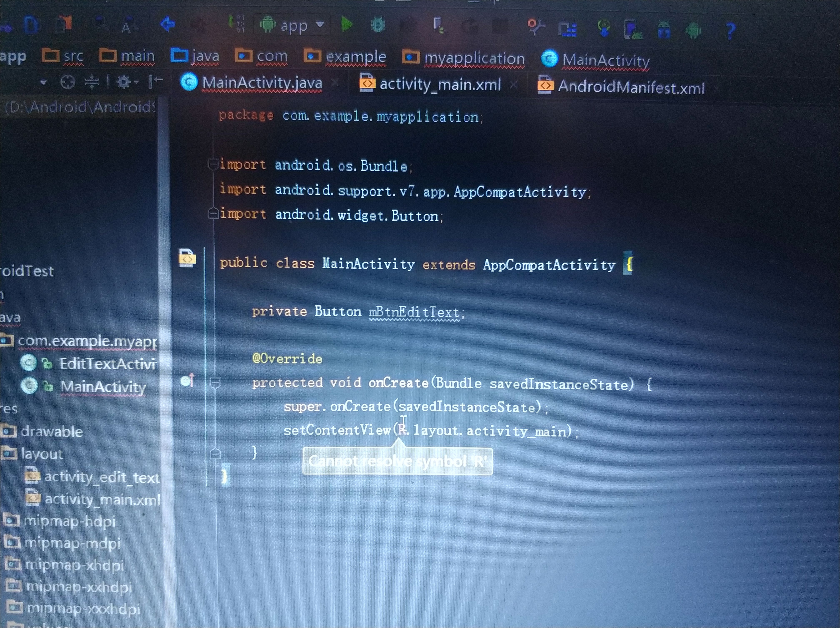840x628 pixels.
Task: Click the mBtnEditText field name in code
Action: click(x=414, y=312)
